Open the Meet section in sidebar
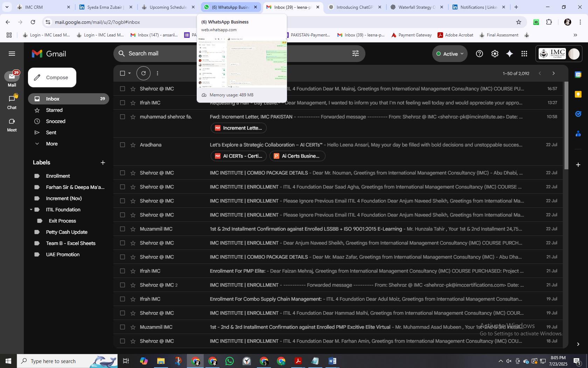Viewport: 588px width, 368px height. coord(12,124)
